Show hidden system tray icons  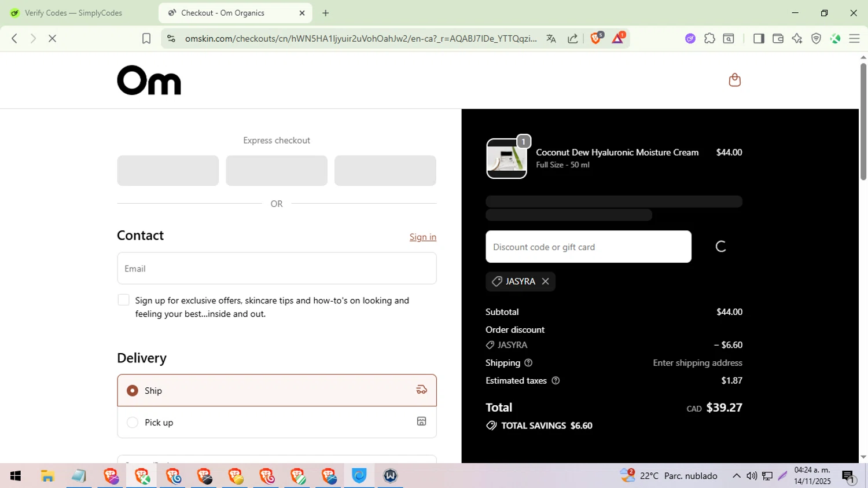[736, 476]
